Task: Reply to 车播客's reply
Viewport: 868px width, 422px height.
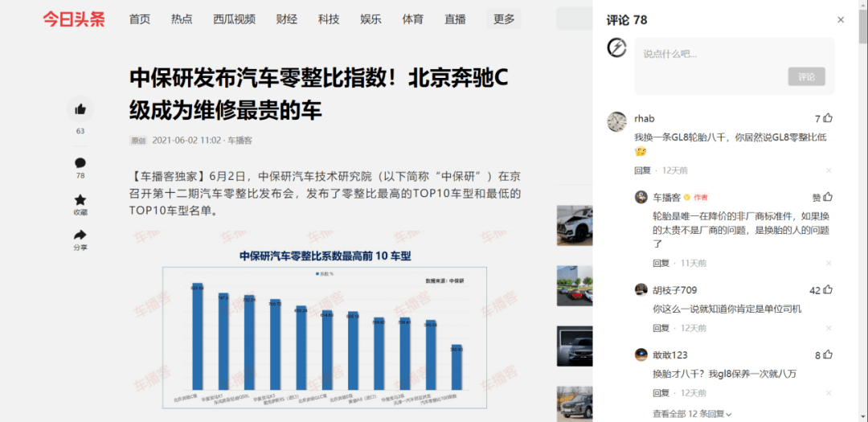Action: coord(661,264)
